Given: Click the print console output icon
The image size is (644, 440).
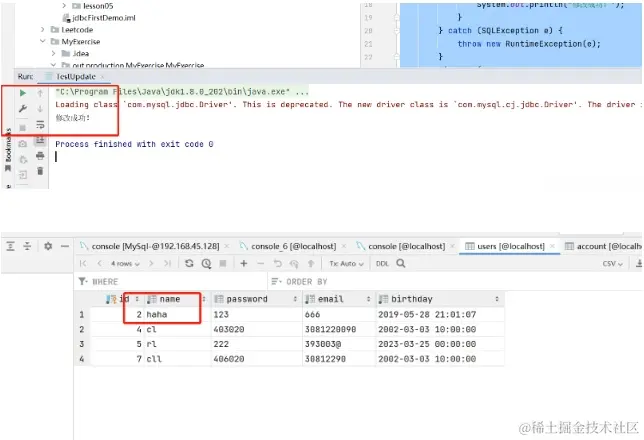Looking at the screenshot, I should click(40, 155).
